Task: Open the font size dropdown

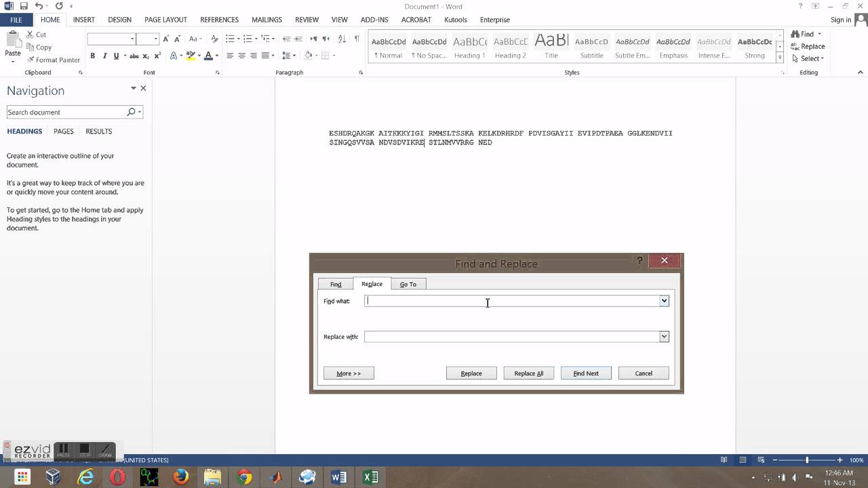Action: pos(156,39)
